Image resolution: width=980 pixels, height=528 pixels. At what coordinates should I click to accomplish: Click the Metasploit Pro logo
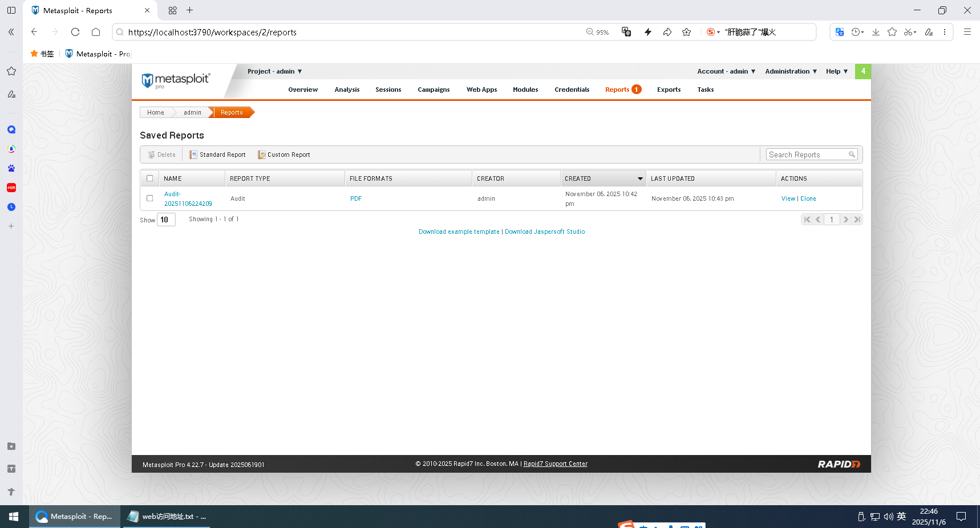tap(176, 80)
